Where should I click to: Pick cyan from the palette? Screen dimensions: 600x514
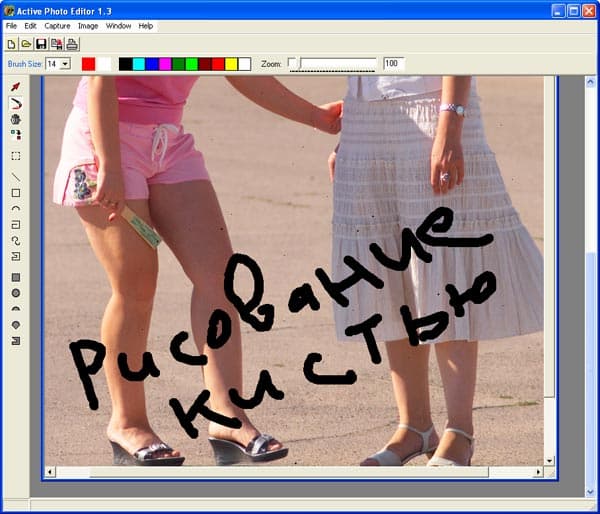(x=139, y=64)
